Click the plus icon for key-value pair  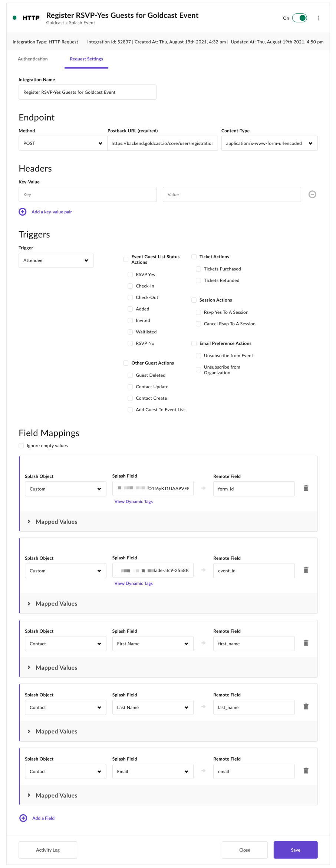[x=23, y=212]
